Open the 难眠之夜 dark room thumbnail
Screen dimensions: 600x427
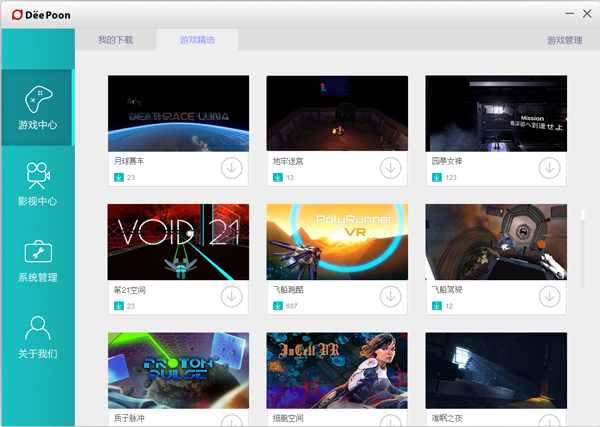(496, 370)
